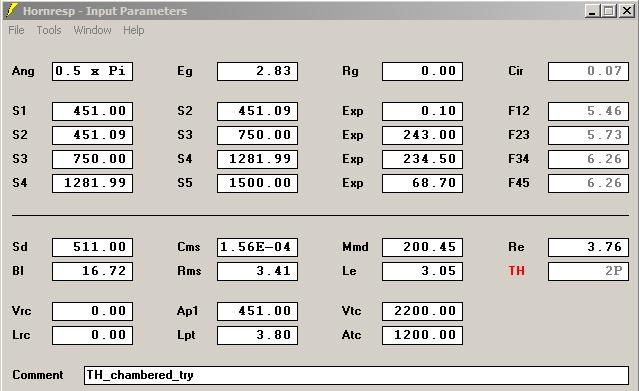Click the Ang label

[x=23, y=71]
